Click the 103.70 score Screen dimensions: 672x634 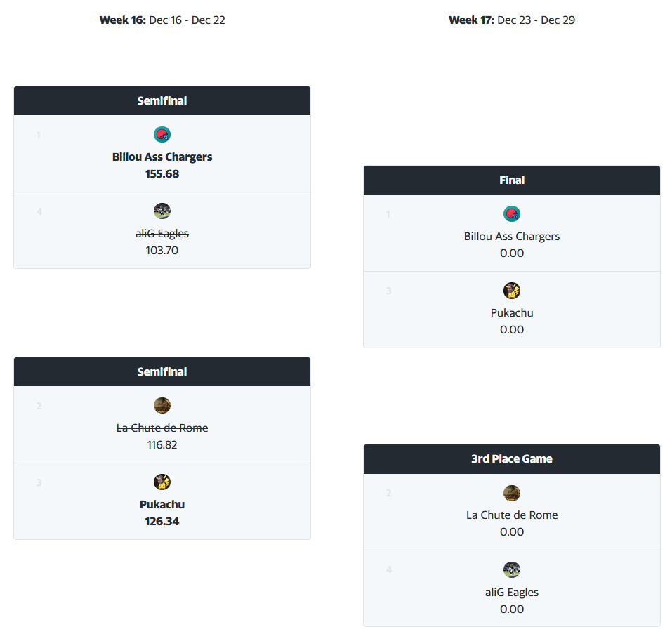[162, 250]
